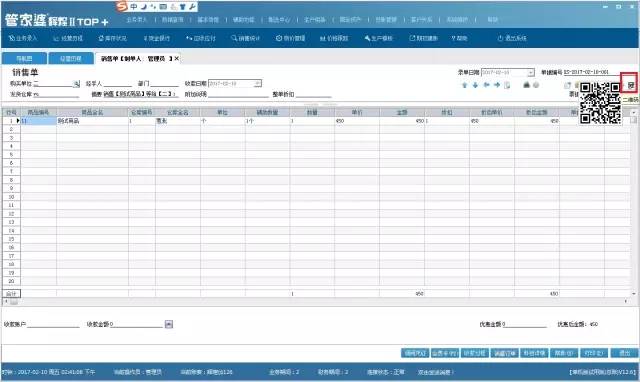Switch to the 经营历程 tab
640x382 pixels.
click(x=71, y=59)
